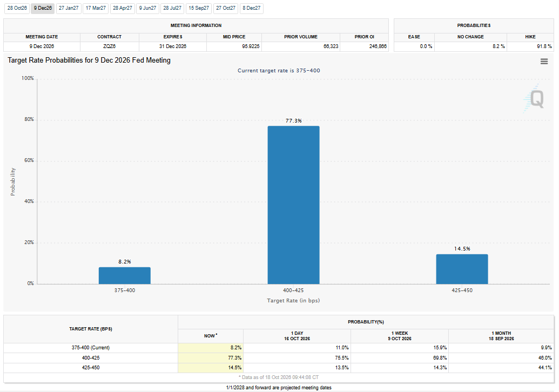Click the 'Data as of 18 Oct 2026' footnote
This screenshot has height=392, width=559.
pyautogui.click(x=279, y=377)
